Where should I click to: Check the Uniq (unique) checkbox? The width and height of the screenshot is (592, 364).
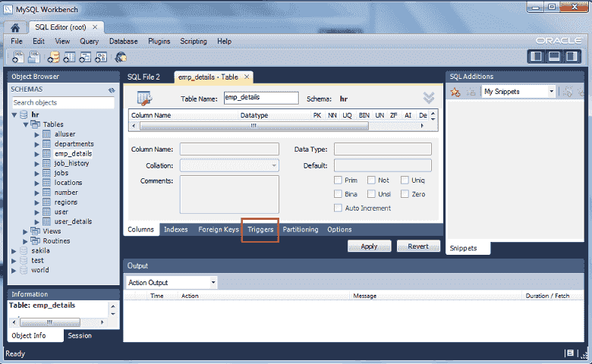pyautogui.click(x=405, y=180)
